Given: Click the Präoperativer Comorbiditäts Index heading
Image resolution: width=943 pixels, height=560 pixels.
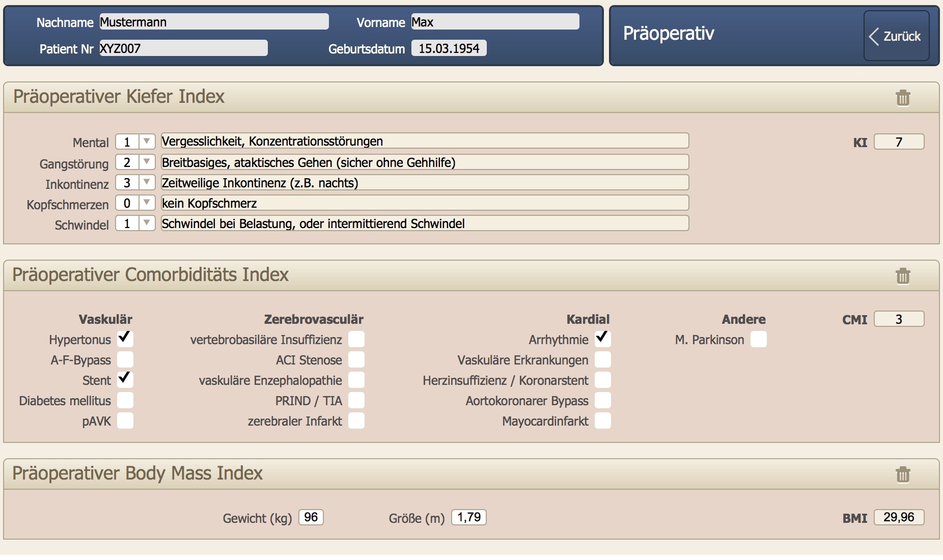Looking at the screenshot, I should pyautogui.click(x=150, y=274).
